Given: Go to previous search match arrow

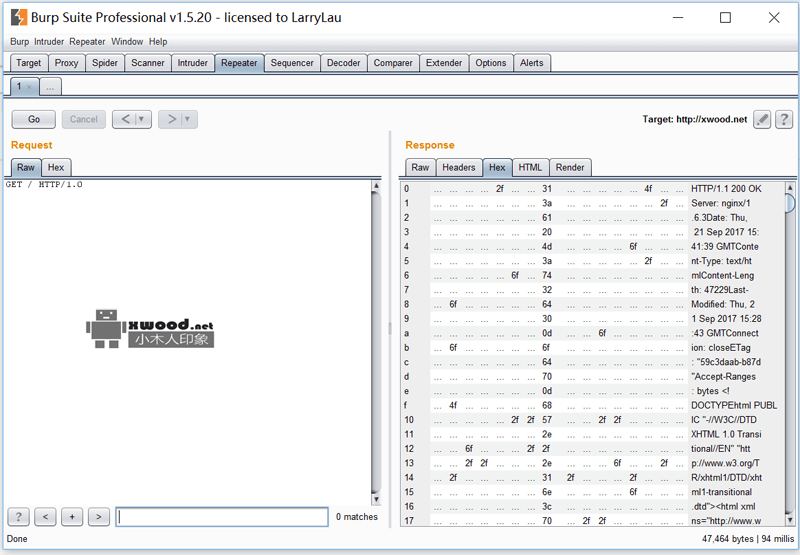Looking at the screenshot, I should tap(45, 517).
